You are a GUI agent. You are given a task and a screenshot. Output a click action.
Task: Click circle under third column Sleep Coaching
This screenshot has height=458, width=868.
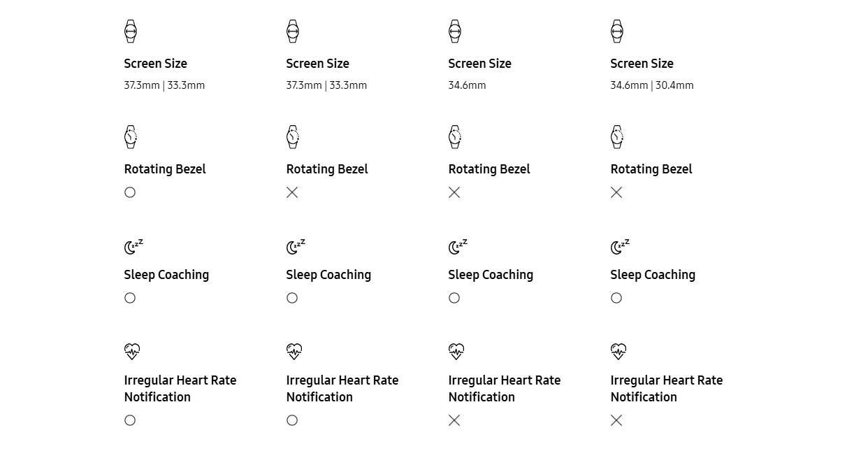coord(454,298)
